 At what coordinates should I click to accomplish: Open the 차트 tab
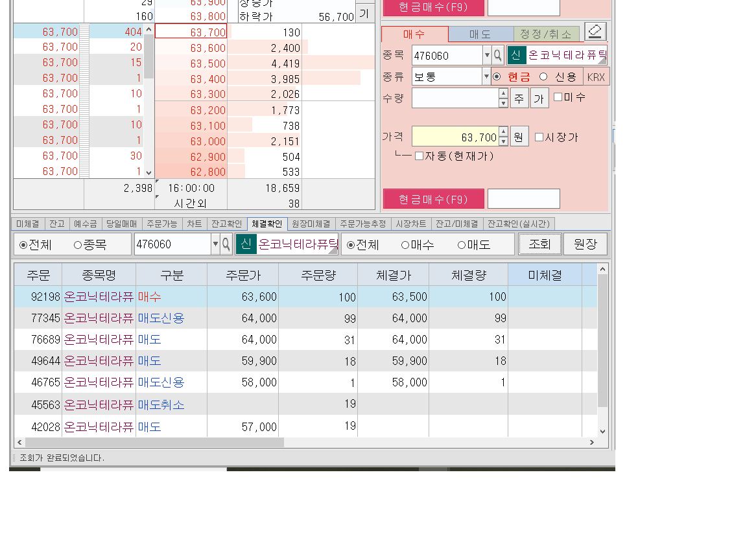(x=195, y=224)
